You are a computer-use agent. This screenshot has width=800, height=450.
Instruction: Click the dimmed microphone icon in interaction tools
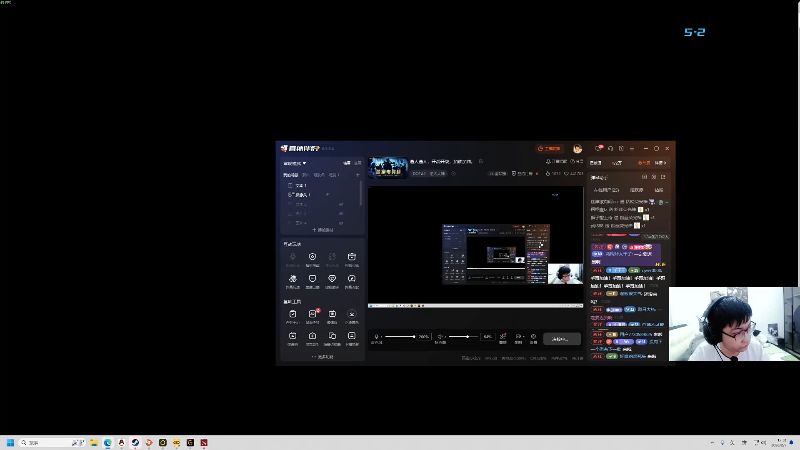[x=292, y=257]
